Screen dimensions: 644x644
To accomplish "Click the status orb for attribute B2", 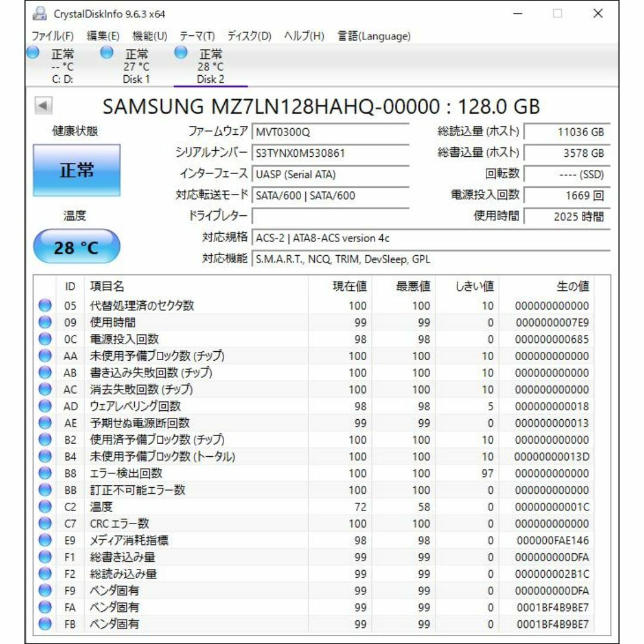I will 45,439.
